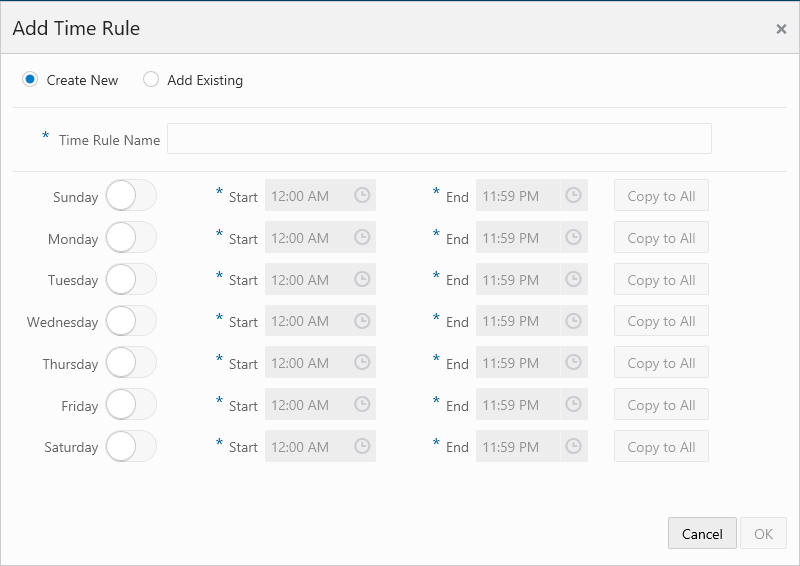This screenshot has width=800, height=566.
Task: Select the Create New radio button
Action: pos(30,80)
